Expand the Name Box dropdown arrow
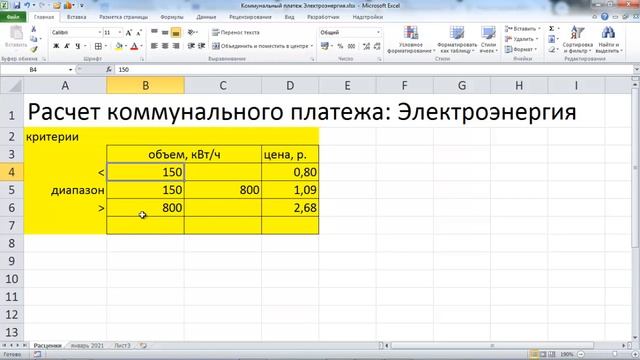 coord(70,70)
